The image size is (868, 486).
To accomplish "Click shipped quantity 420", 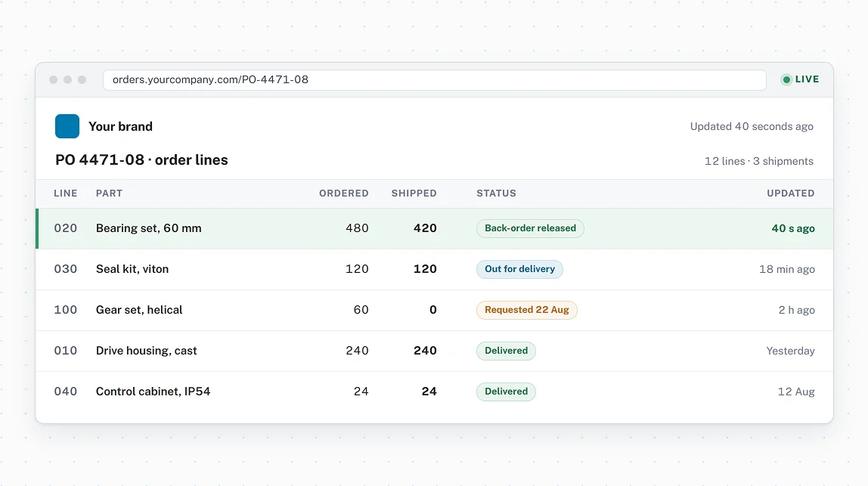I will [425, 228].
